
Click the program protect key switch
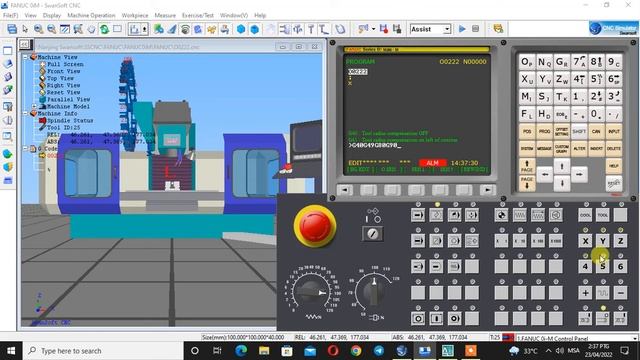(372, 234)
